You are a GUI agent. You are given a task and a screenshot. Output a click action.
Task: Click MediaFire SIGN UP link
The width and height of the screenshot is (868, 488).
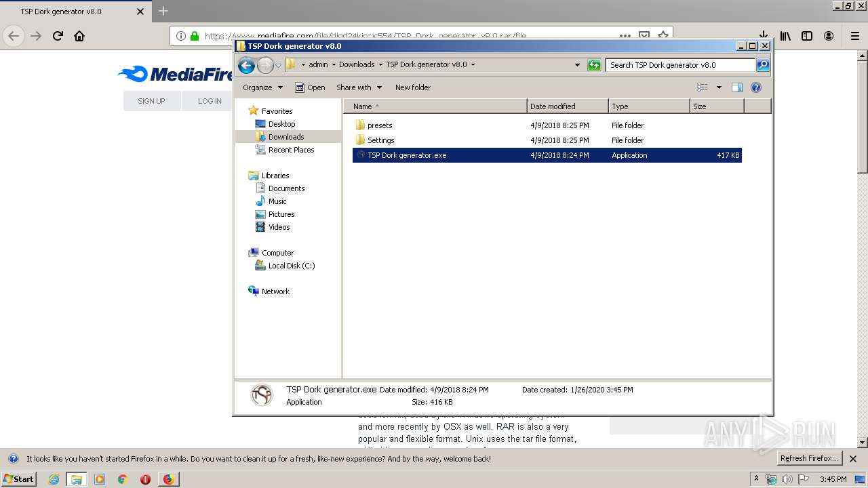point(151,101)
